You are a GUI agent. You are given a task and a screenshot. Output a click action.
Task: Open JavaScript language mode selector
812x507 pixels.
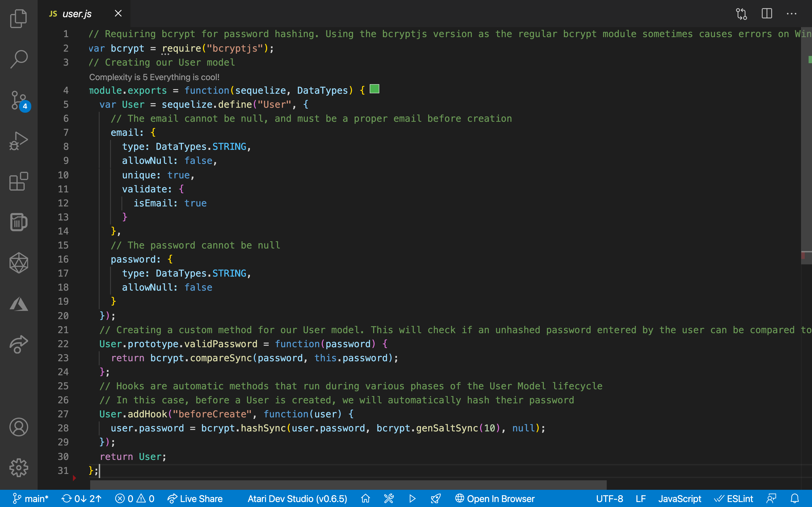pos(679,499)
